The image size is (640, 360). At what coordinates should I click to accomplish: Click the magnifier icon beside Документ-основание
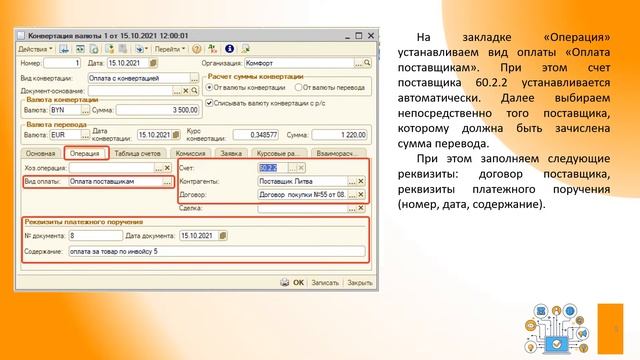pos(195,91)
